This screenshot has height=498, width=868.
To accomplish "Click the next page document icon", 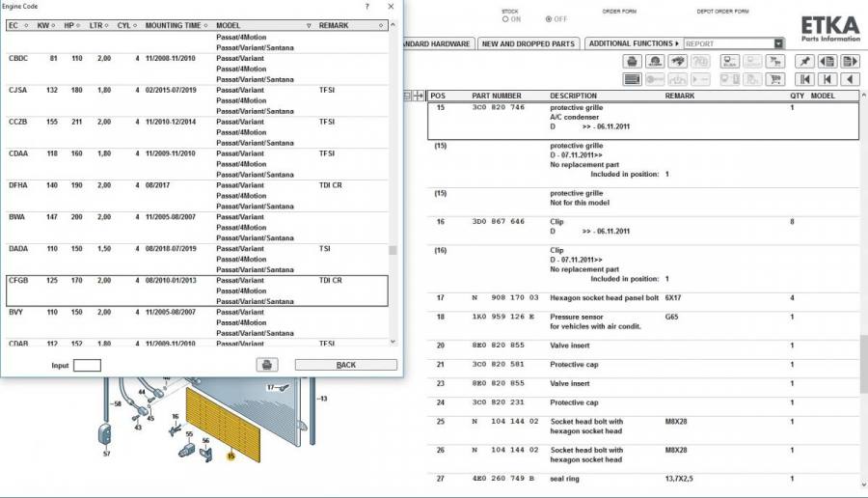I will [x=850, y=62].
